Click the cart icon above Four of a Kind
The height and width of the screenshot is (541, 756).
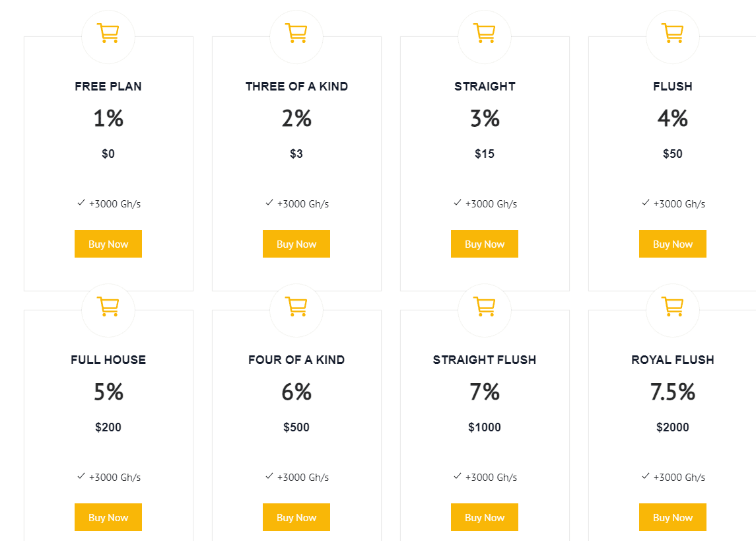click(296, 307)
